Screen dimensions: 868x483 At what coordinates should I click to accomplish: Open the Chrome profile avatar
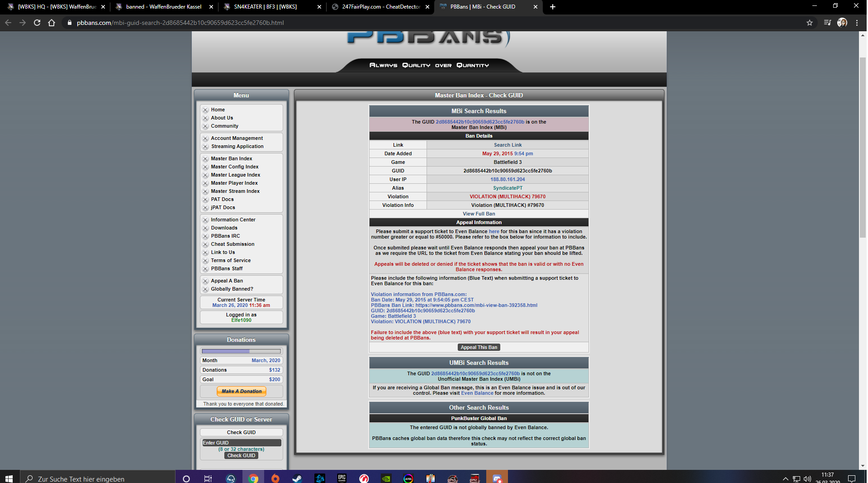(842, 23)
